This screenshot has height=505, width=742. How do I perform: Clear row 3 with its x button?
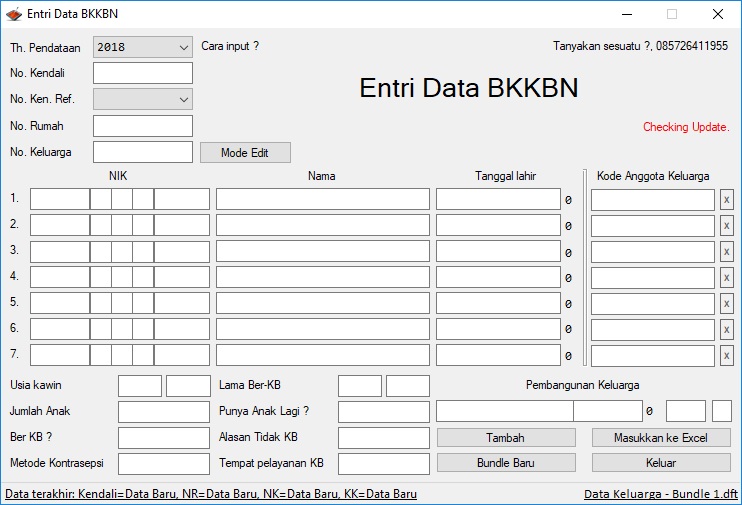coord(726,252)
